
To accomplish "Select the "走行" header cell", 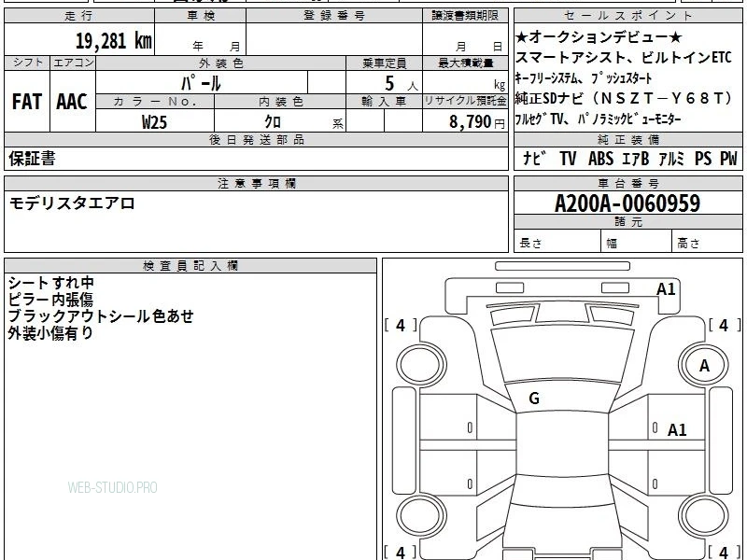I will (79, 16).
